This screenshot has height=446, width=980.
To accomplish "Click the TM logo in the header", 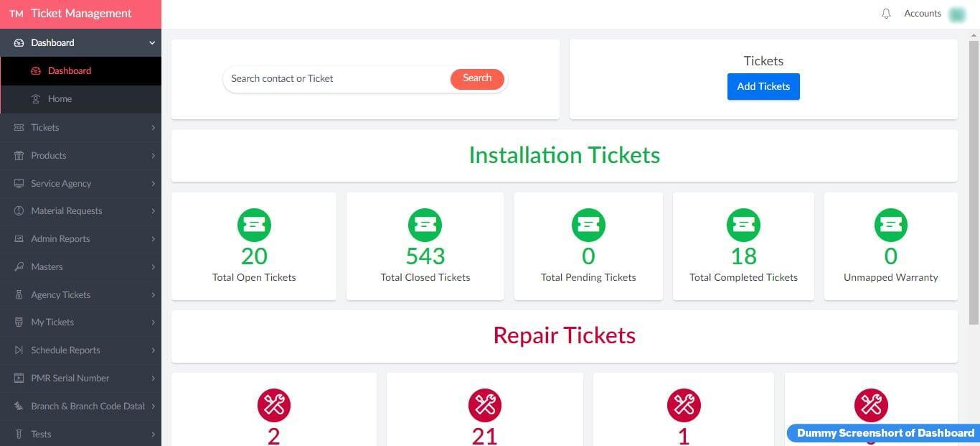I will point(17,14).
